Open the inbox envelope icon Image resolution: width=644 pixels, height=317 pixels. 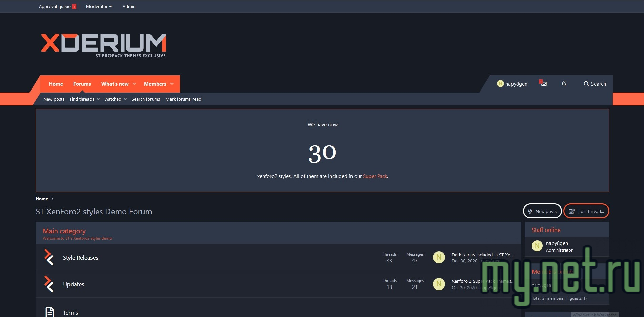tap(544, 84)
